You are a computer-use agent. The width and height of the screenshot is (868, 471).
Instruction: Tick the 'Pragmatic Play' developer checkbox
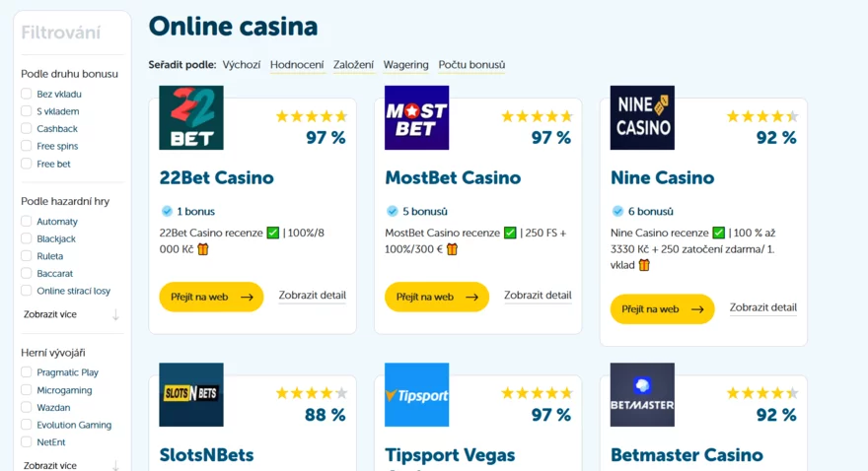click(27, 373)
